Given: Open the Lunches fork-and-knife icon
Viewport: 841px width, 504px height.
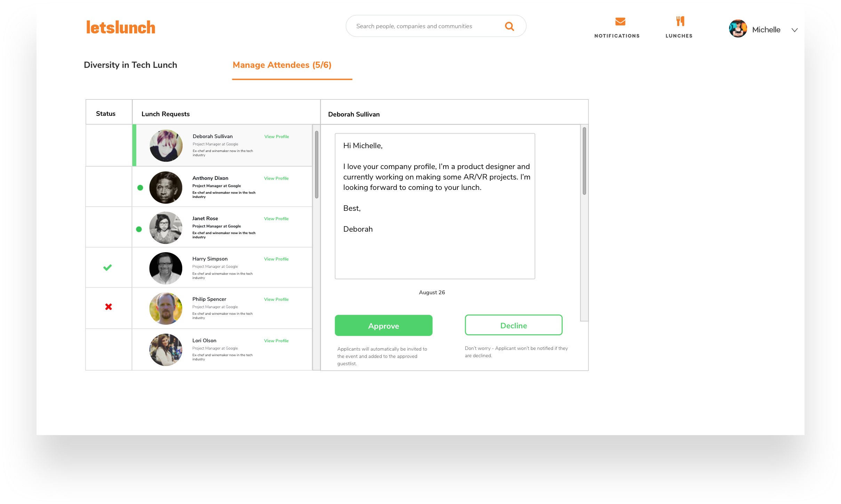Looking at the screenshot, I should [680, 21].
